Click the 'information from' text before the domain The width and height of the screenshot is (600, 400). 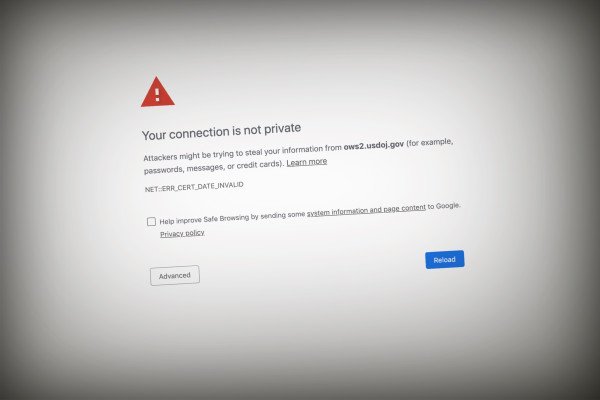311,149
